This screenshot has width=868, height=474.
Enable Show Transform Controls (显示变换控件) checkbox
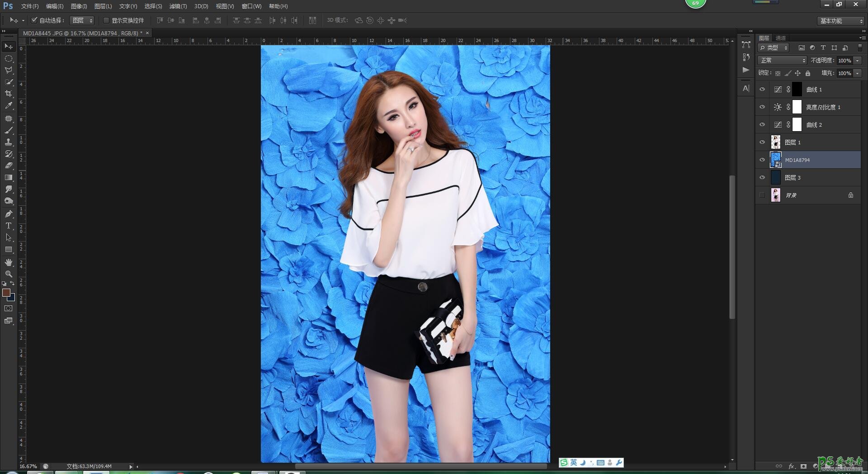click(x=106, y=20)
